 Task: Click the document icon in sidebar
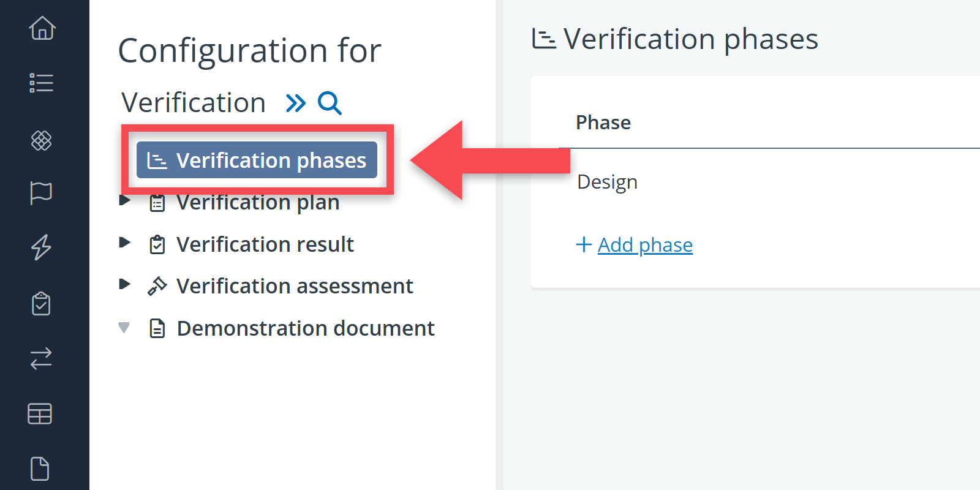click(40, 469)
